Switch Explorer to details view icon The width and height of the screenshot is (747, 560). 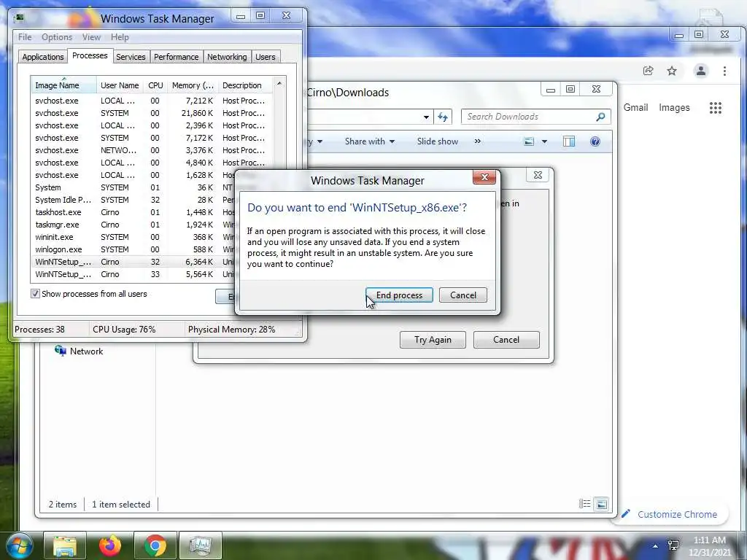point(584,504)
